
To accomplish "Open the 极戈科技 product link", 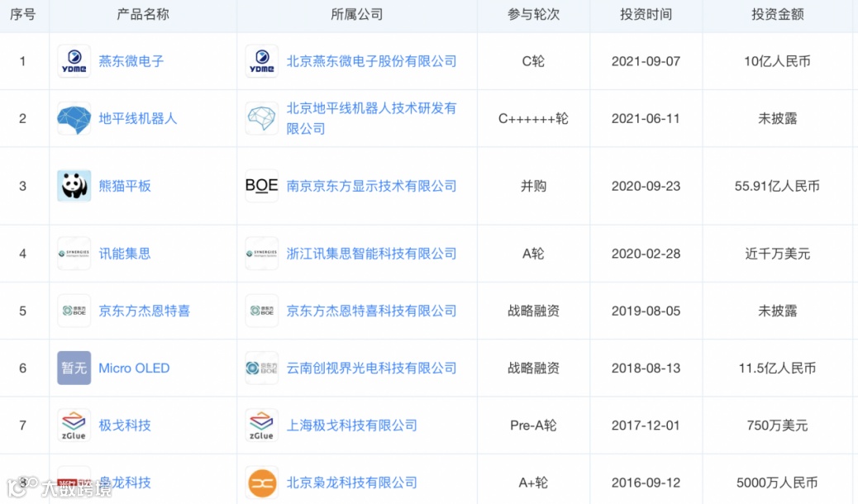I will (125, 426).
